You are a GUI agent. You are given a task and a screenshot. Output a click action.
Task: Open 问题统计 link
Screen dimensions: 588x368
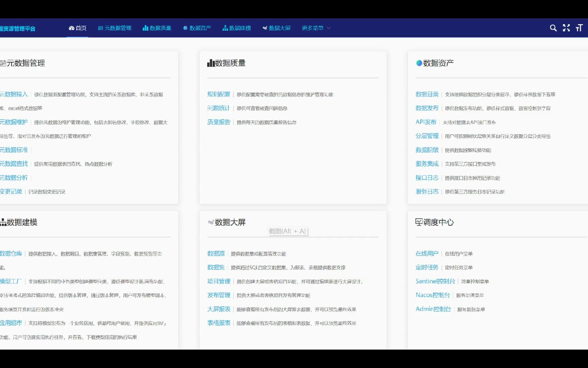pos(219,108)
